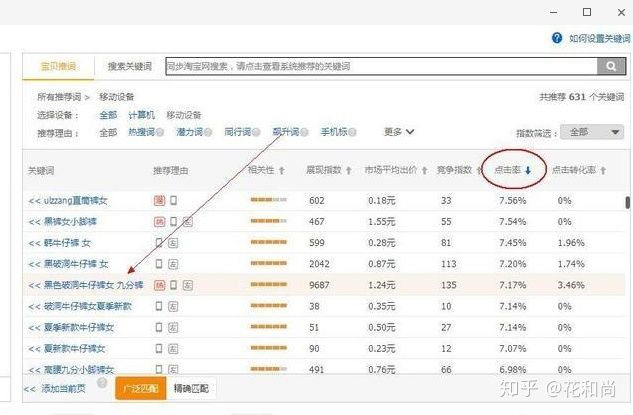Switch to the 宝贝推词 tab
This screenshot has height=415, width=633.
click(58, 66)
